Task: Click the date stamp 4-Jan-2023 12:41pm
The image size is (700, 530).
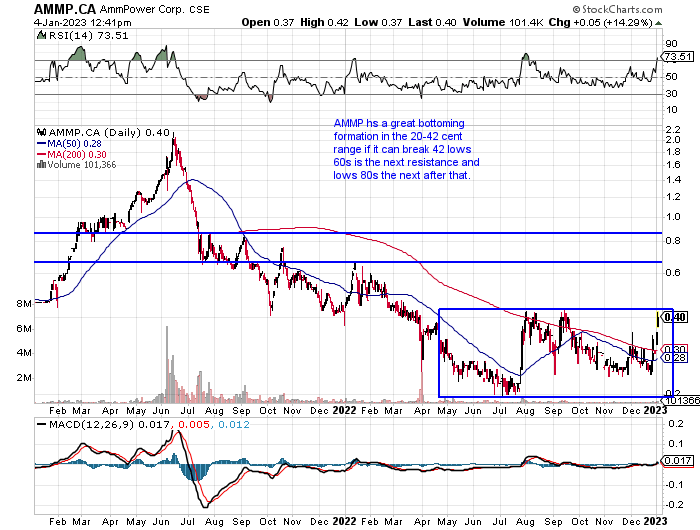Action: coord(83,22)
